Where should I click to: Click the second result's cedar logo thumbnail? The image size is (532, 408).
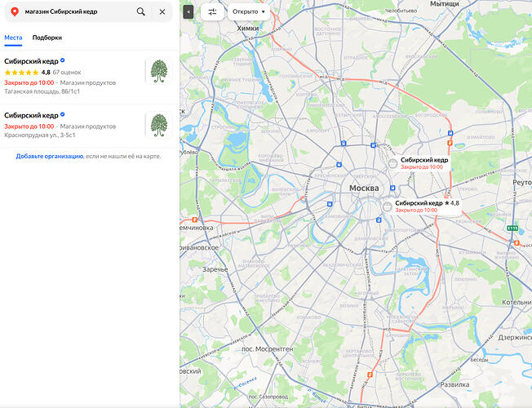pos(158,125)
